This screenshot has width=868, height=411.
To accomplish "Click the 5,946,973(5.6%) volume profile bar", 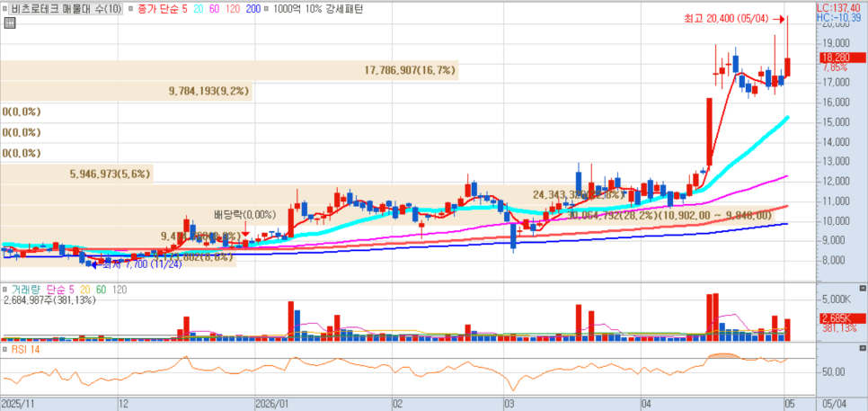I will coord(77,174).
